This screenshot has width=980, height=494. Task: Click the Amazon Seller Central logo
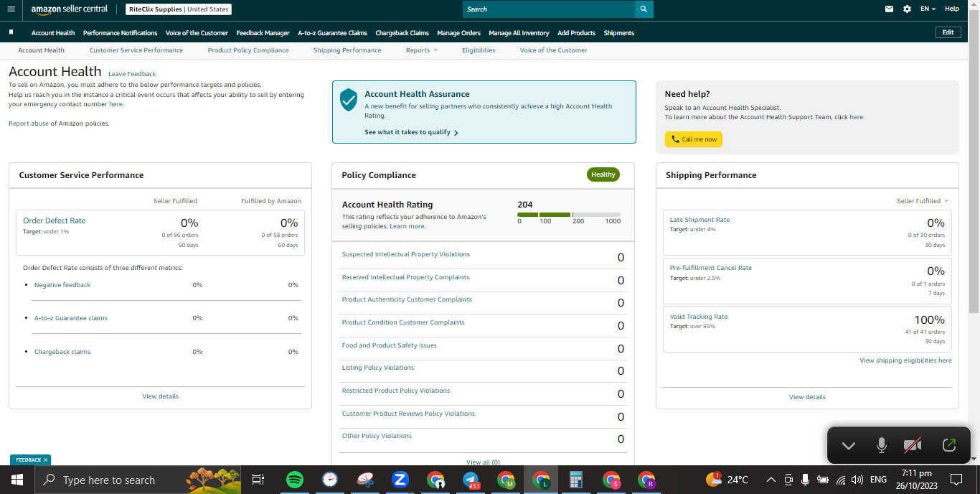70,9
